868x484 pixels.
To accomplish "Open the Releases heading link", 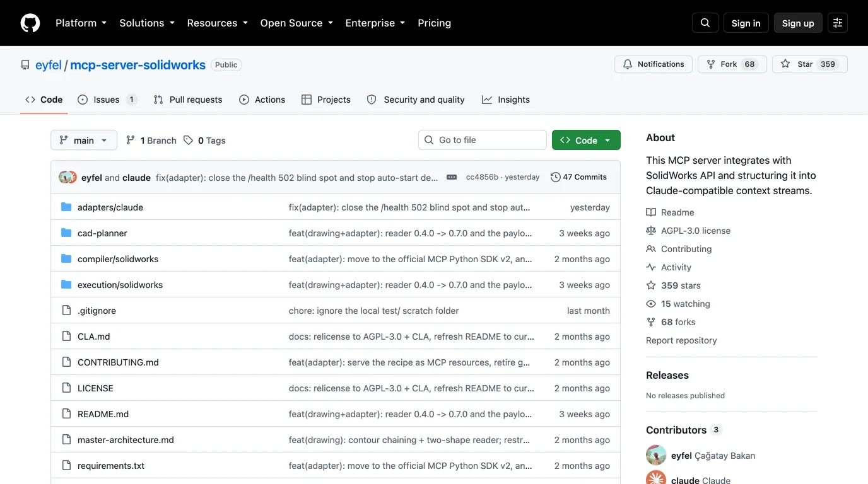I will (x=667, y=375).
